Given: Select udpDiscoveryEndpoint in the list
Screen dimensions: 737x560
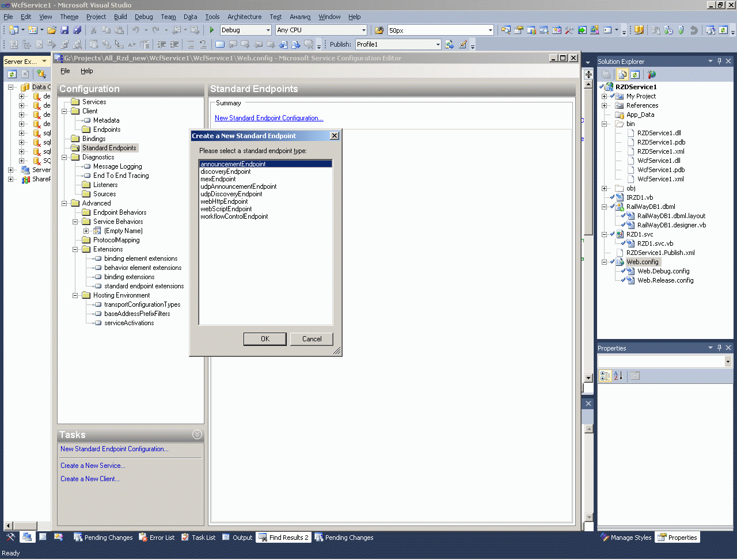Looking at the screenshot, I should (231, 194).
